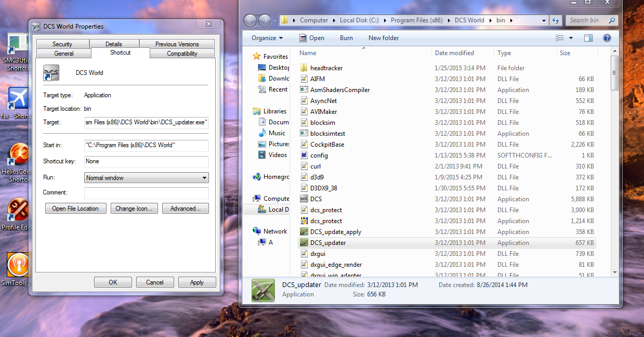Expand the Organize menu dropdown
This screenshot has width=644, height=337.
pyautogui.click(x=267, y=38)
